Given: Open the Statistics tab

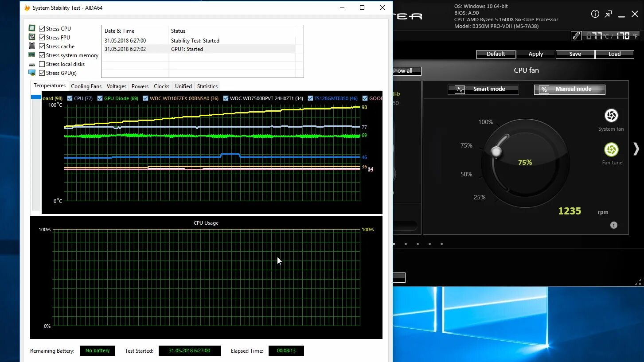Looking at the screenshot, I should pyautogui.click(x=207, y=86).
